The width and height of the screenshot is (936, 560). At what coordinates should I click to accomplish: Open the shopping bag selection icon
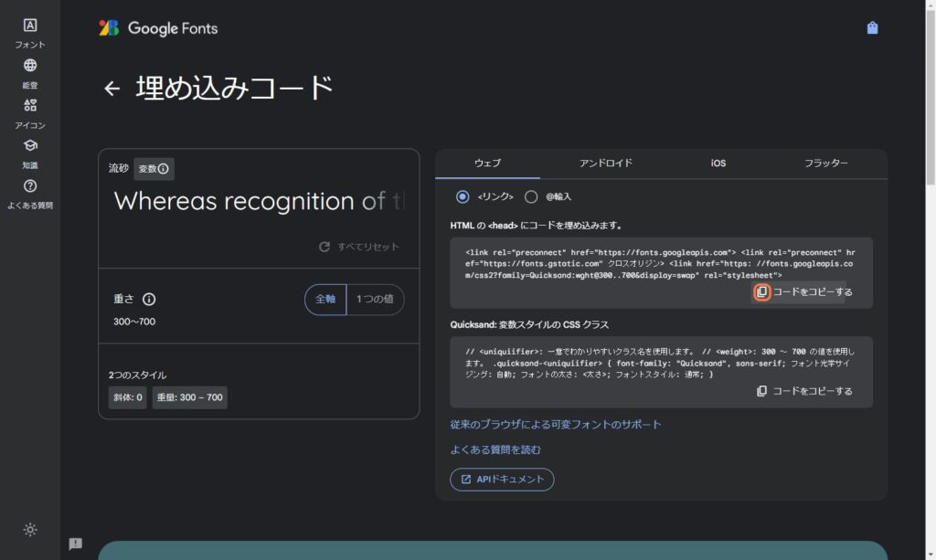click(x=872, y=28)
